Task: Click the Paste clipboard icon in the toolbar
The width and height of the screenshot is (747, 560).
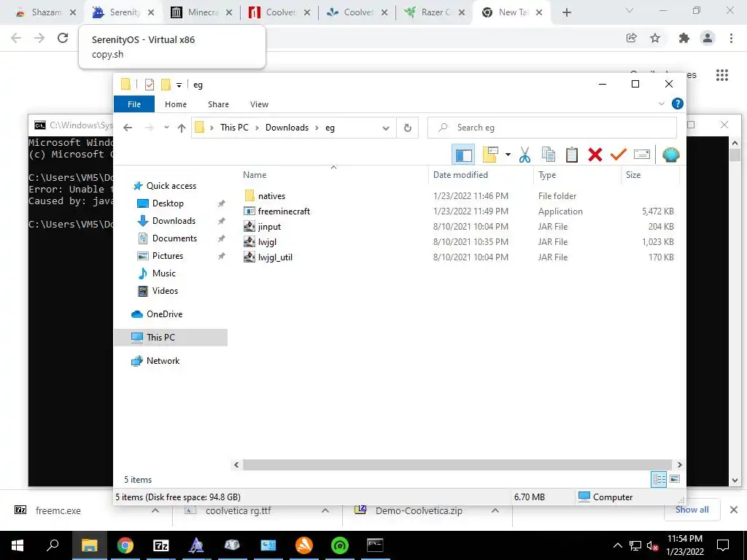Action: [572, 155]
